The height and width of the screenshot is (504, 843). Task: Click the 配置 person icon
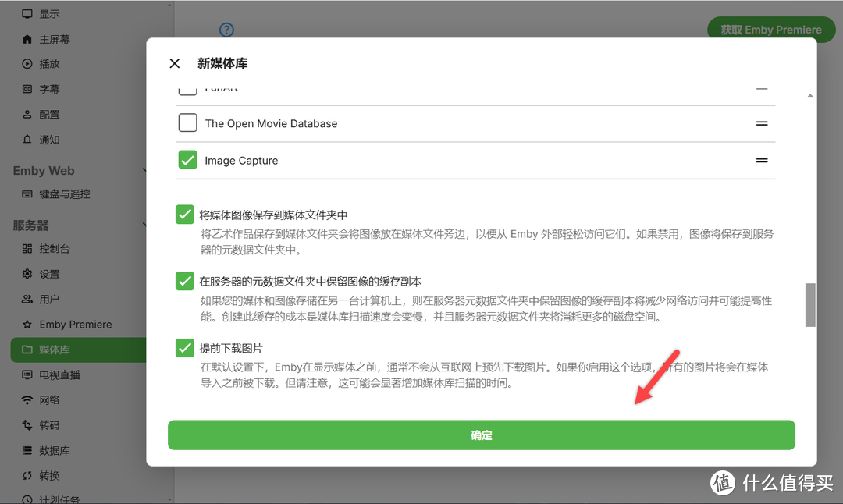click(x=27, y=115)
